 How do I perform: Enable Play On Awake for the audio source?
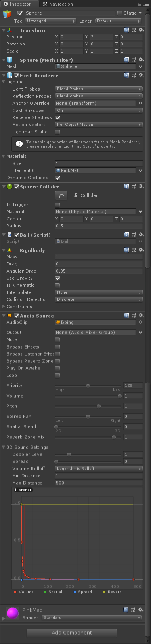click(x=57, y=368)
